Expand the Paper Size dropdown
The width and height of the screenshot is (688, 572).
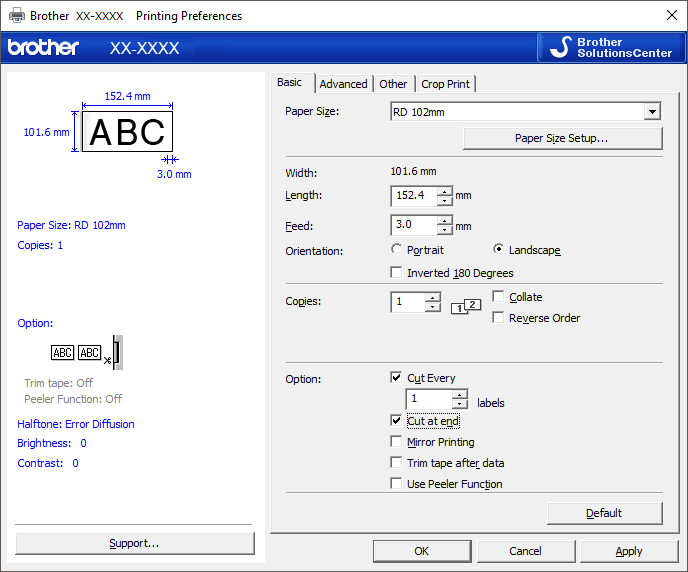(x=652, y=111)
